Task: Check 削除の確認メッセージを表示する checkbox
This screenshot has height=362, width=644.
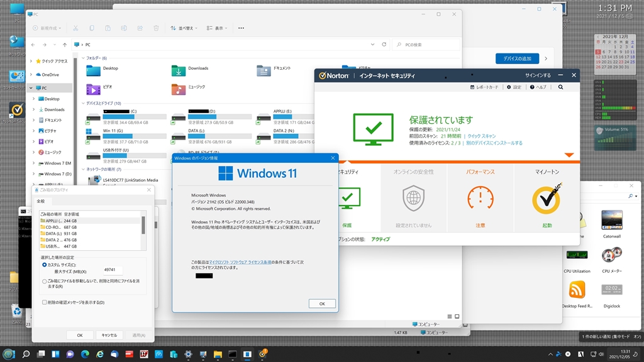Action: coord(45,302)
